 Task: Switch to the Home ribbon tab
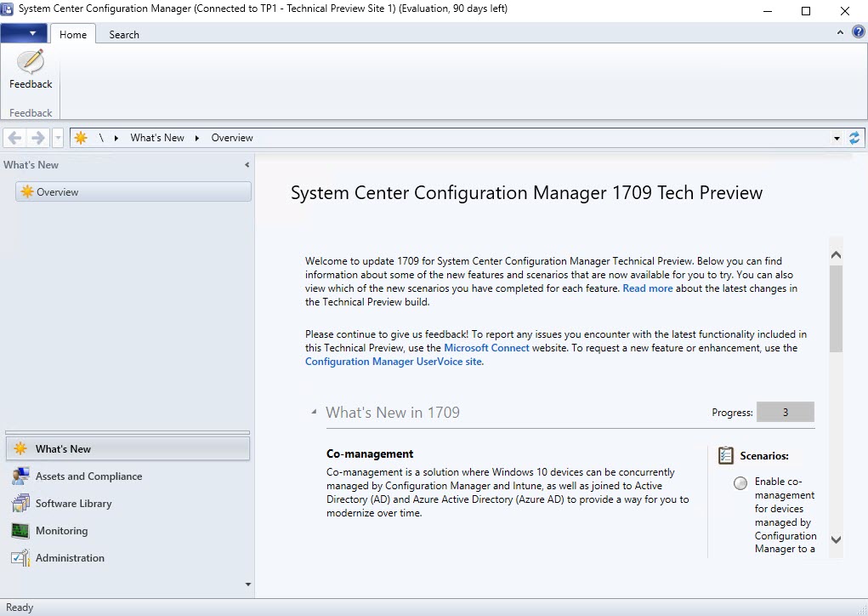pyautogui.click(x=73, y=34)
